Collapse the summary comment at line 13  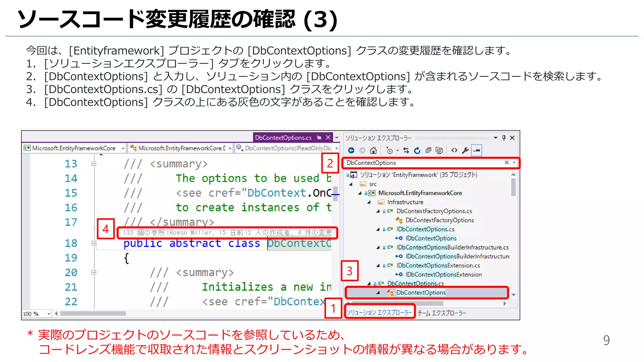tap(94, 164)
